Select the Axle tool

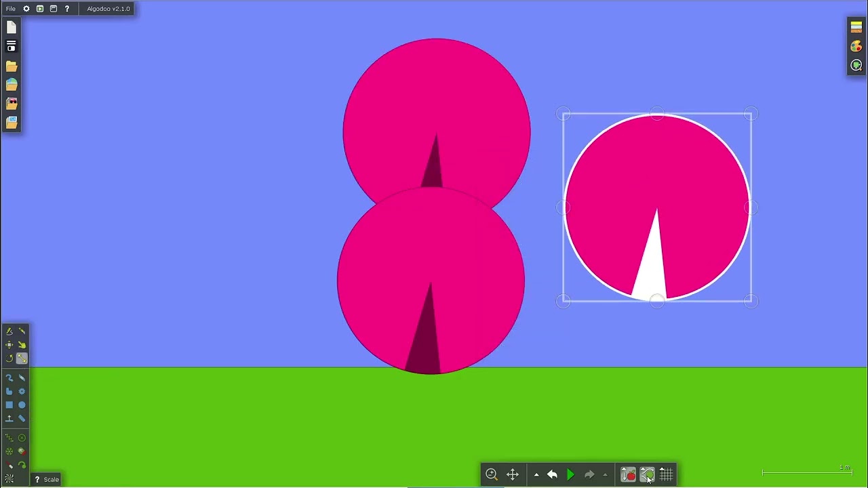coord(9,451)
